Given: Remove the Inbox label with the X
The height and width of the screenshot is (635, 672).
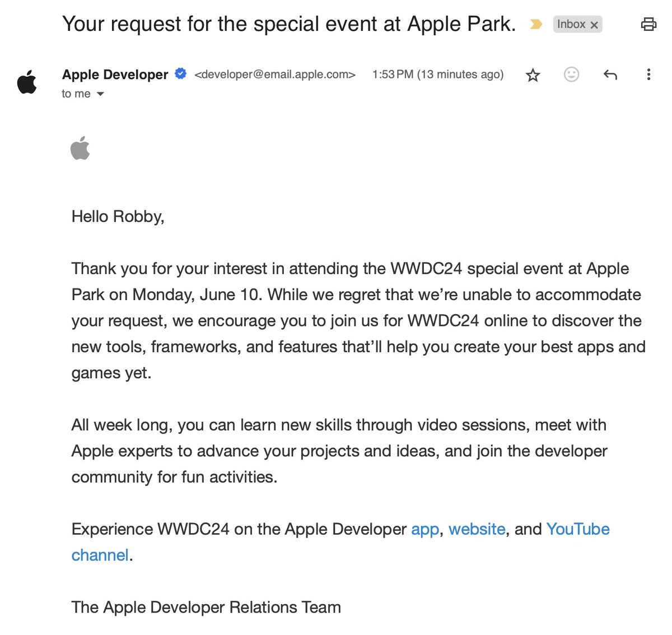Looking at the screenshot, I should coord(594,25).
